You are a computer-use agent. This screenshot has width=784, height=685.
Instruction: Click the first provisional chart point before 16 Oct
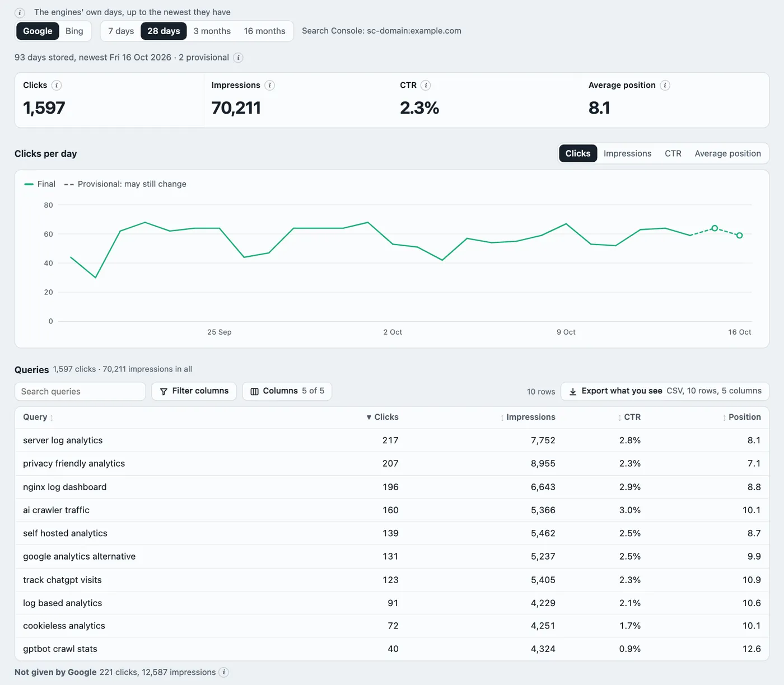[715, 228]
